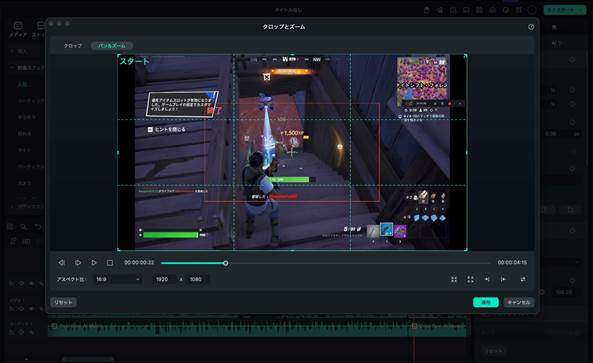593x363 pixels.
Task: Close the Crop and Zoom dialog window
Action: (x=51, y=23)
